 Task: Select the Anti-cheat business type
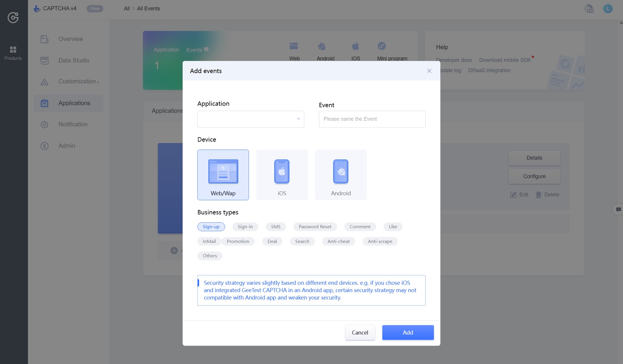[x=338, y=241]
